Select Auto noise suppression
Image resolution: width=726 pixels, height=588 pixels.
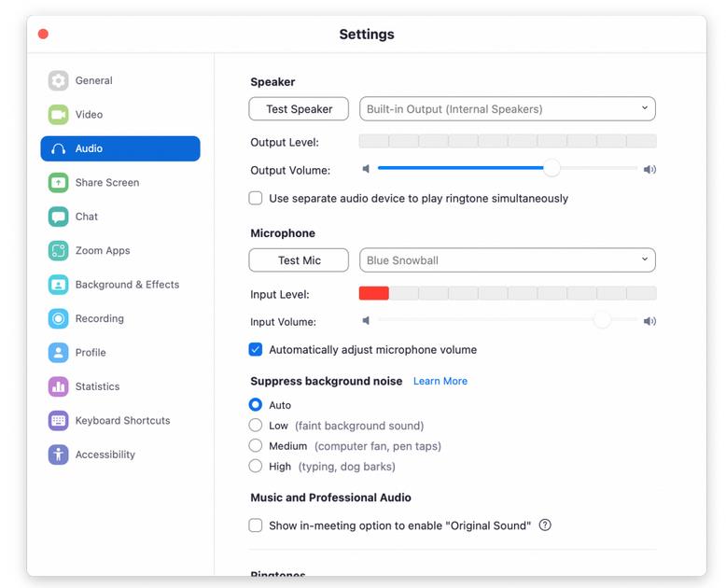point(256,405)
